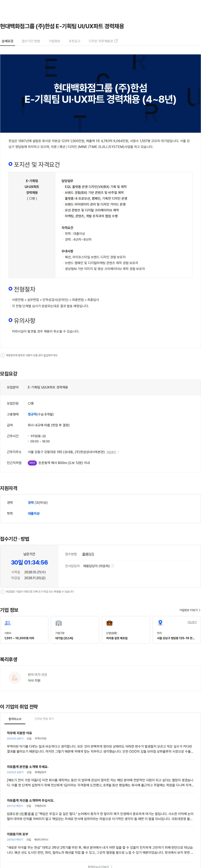201x868 pixels.
Task: Open the 자유롭게 본인을 소개해 주세요. essay
Action: click(x=28, y=766)
